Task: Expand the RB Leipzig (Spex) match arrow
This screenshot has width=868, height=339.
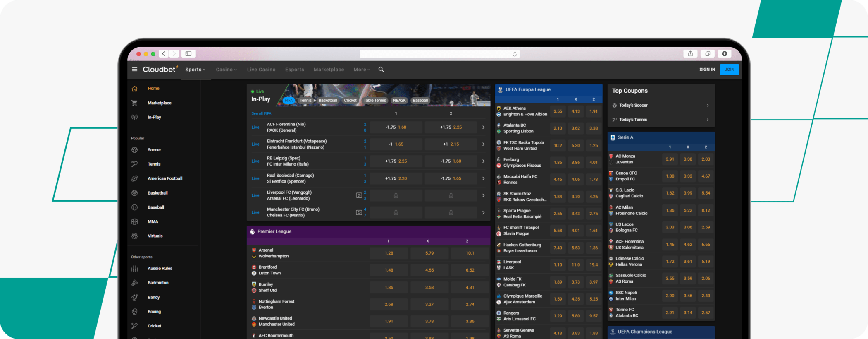Action: [483, 161]
